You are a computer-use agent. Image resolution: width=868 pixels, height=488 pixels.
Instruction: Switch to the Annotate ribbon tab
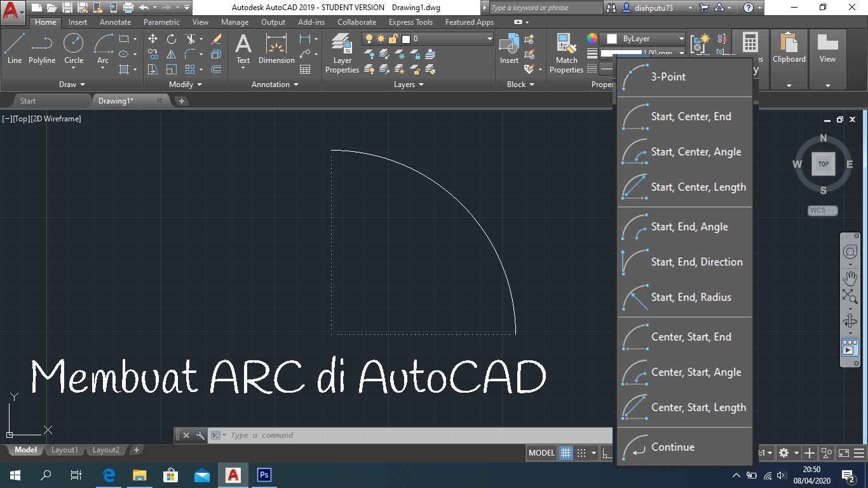click(x=116, y=22)
